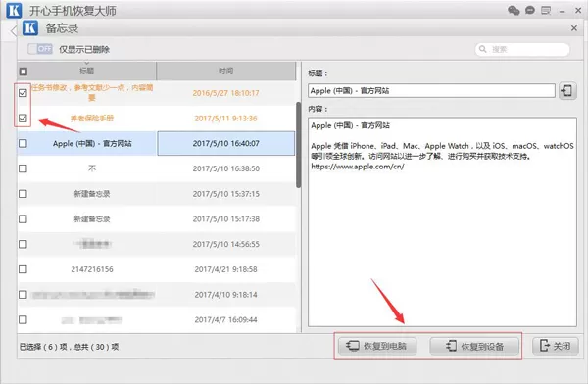Click the 2017/5/10 15:17:38 time cell

click(225, 218)
